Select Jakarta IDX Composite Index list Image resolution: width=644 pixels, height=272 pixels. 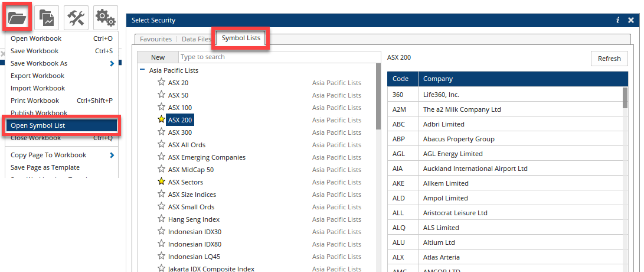[x=211, y=268]
